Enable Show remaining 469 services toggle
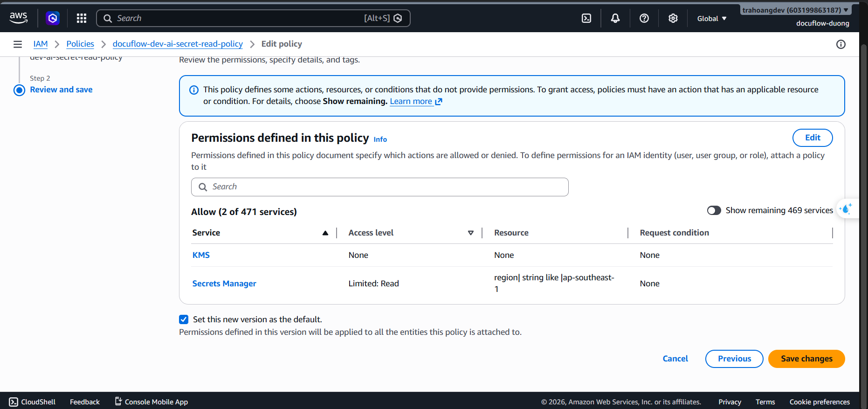Image resolution: width=868 pixels, height=409 pixels. coord(714,210)
